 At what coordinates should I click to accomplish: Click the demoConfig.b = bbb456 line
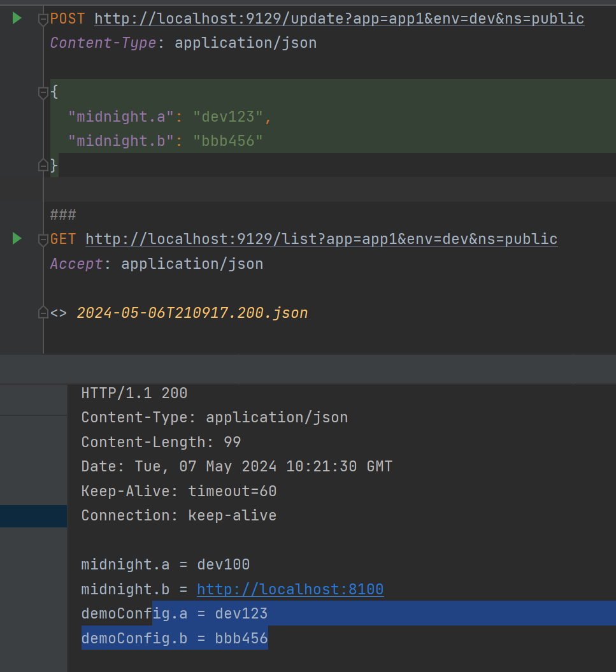(x=175, y=638)
